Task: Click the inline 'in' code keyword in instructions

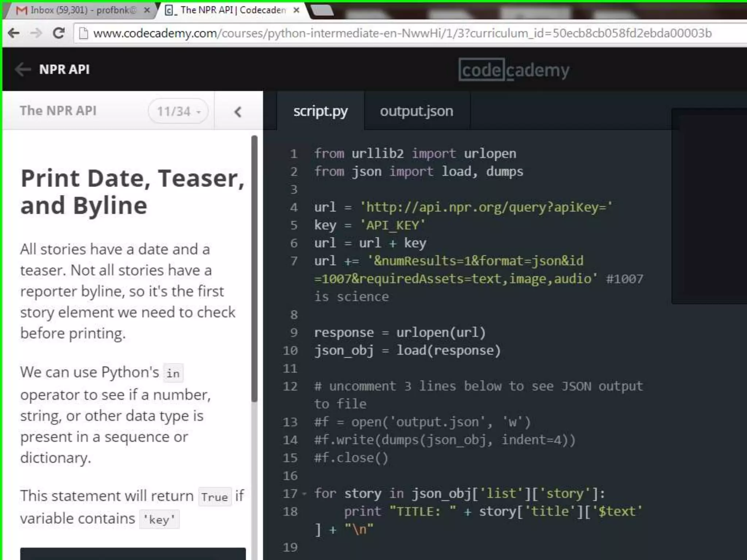Action: pos(173,373)
